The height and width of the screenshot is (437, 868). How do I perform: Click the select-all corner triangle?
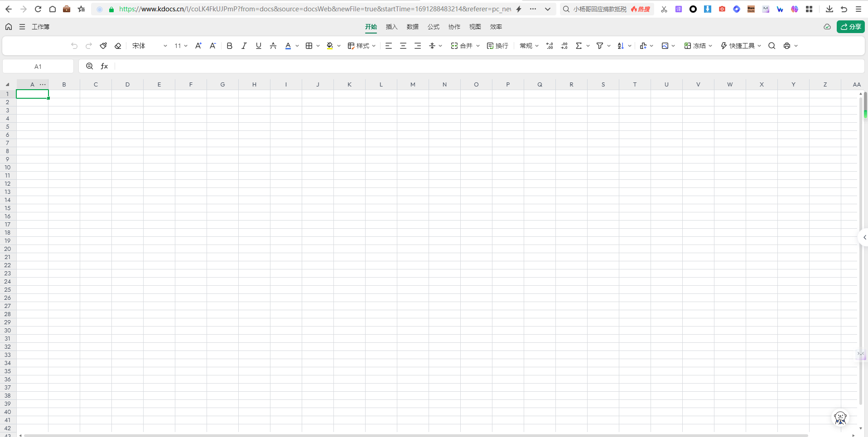(8, 85)
